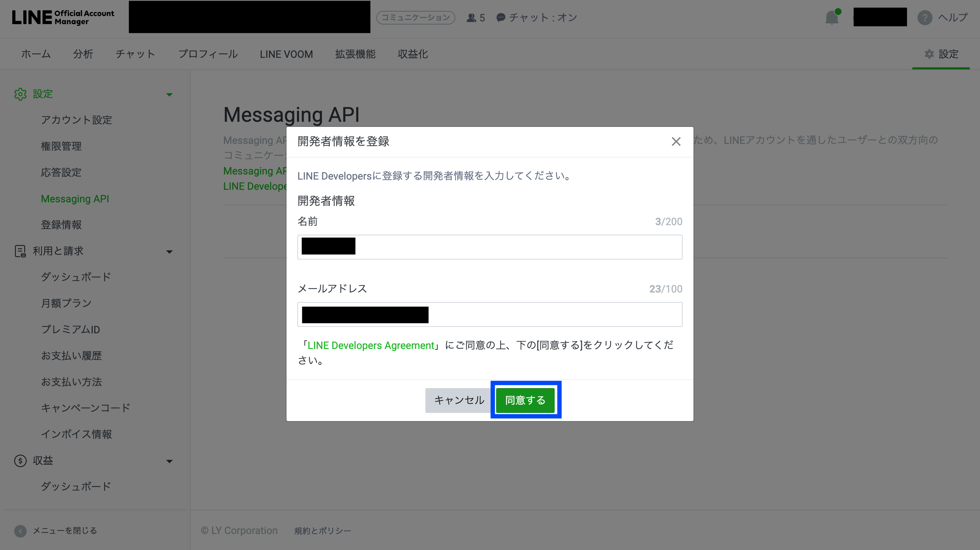980x550 pixels.
Task: Click the キャンセル button
Action: [x=458, y=400]
